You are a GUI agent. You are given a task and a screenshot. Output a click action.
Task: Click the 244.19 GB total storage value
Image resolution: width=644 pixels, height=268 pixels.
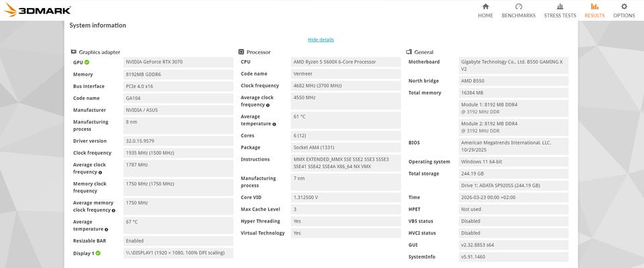(x=514, y=174)
